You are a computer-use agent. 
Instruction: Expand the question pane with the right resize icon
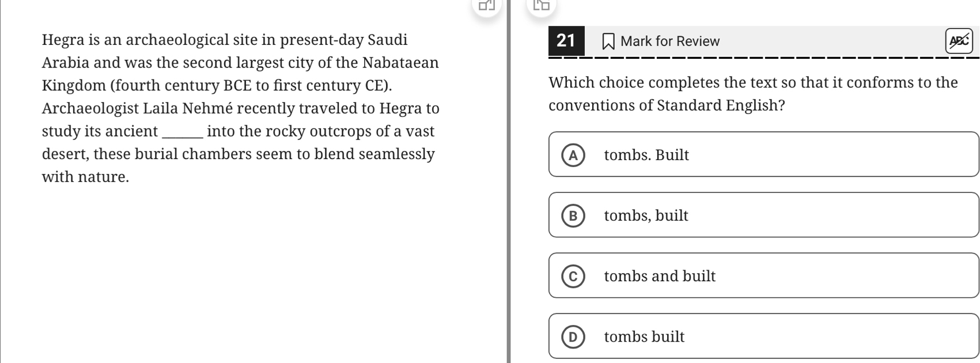pos(541,6)
